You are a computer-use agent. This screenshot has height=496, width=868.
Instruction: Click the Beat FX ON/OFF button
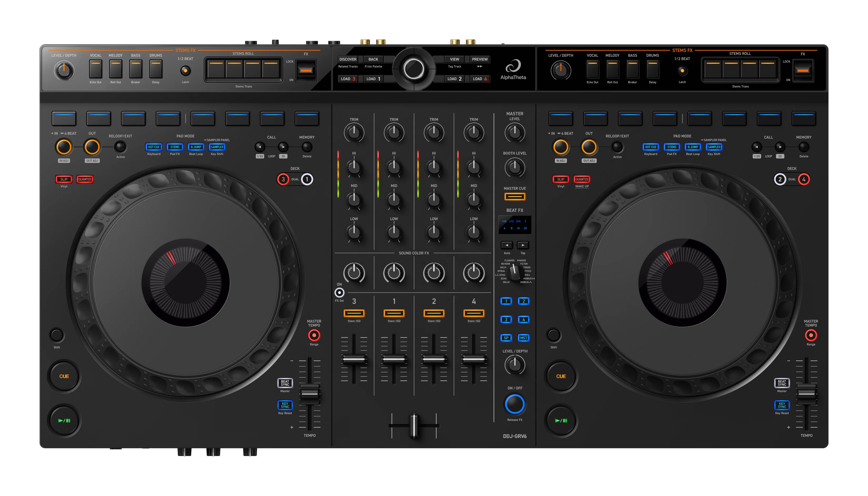[x=515, y=404]
